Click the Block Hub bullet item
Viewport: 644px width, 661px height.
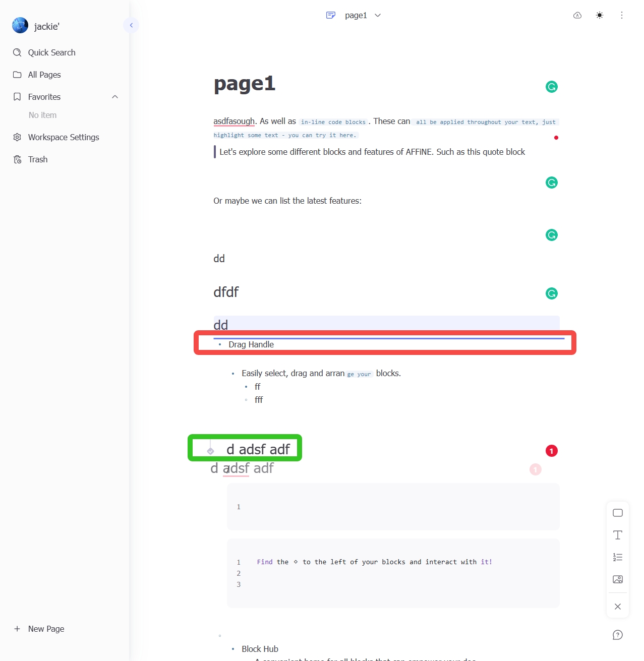pyautogui.click(x=260, y=649)
